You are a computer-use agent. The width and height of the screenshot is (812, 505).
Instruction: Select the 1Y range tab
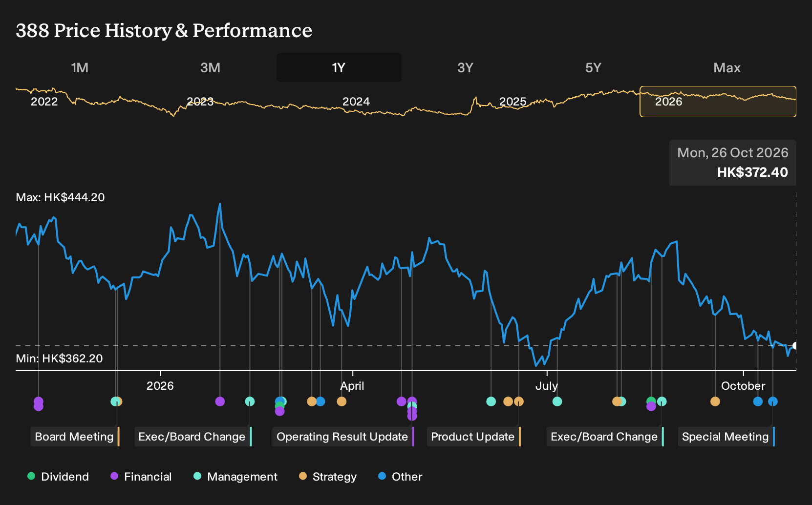(339, 68)
